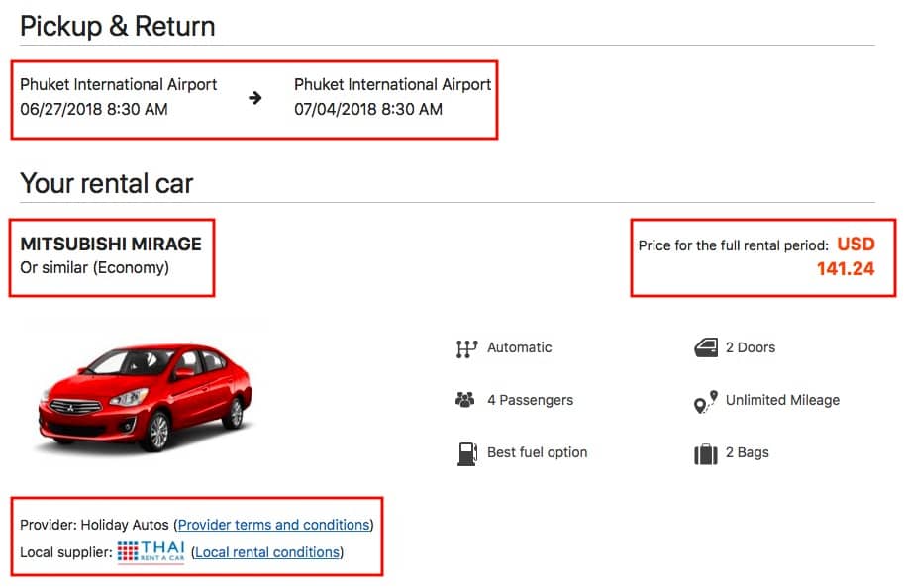Select the 4 Passengers icon
Screen dimensions: 906x588
[463, 400]
